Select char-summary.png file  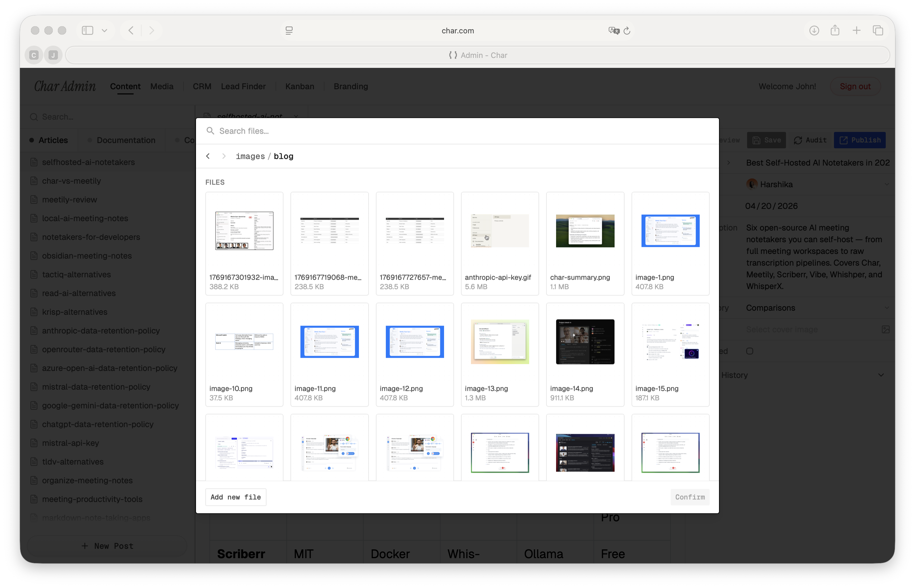pos(585,244)
